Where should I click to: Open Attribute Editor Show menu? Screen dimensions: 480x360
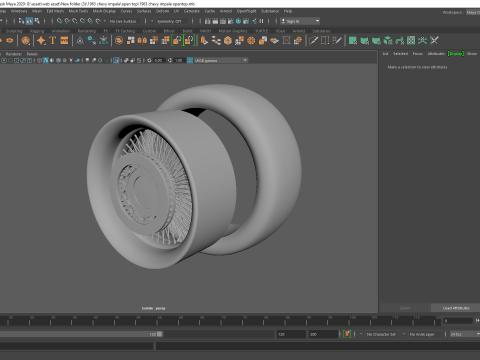click(x=472, y=53)
